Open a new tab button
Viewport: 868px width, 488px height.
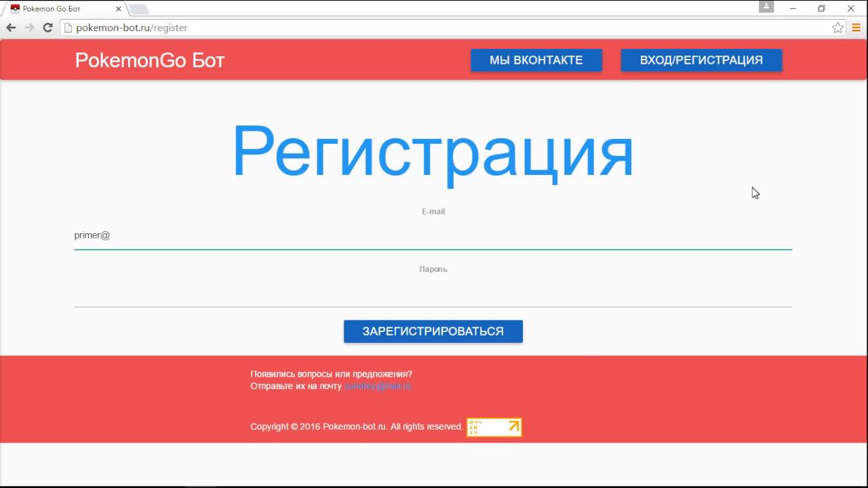coord(138,9)
